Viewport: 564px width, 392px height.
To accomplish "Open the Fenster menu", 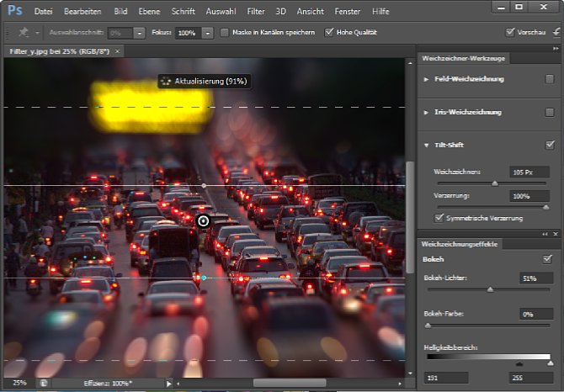I will coord(347,12).
